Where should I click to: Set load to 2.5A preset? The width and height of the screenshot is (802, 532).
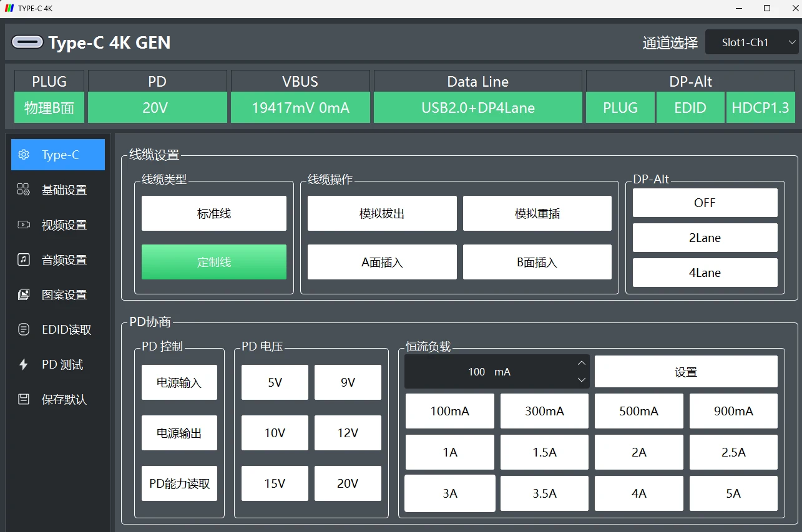pyautogui.click(x=733, y=452)
